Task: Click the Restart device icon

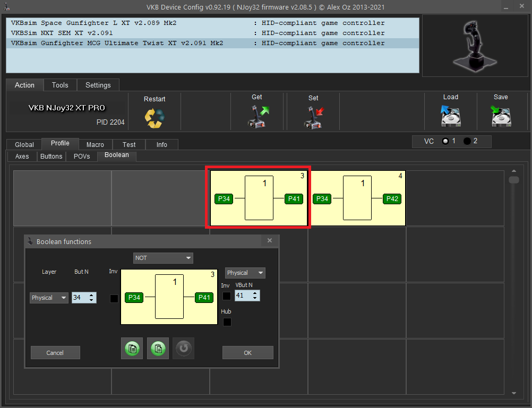Action: coord(155,118)
